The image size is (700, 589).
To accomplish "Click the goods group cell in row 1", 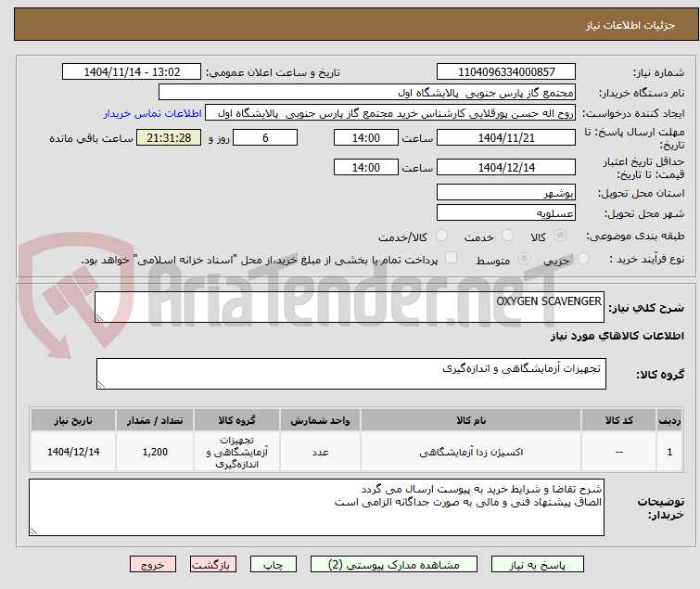I will [x=236, y=452].
